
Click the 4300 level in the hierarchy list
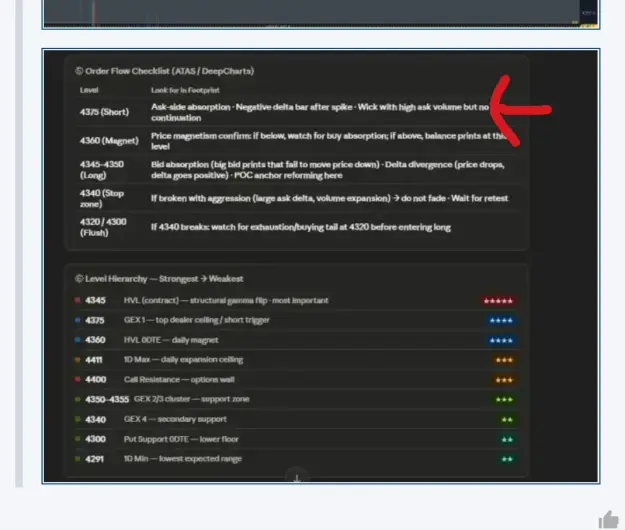(95, 439)
